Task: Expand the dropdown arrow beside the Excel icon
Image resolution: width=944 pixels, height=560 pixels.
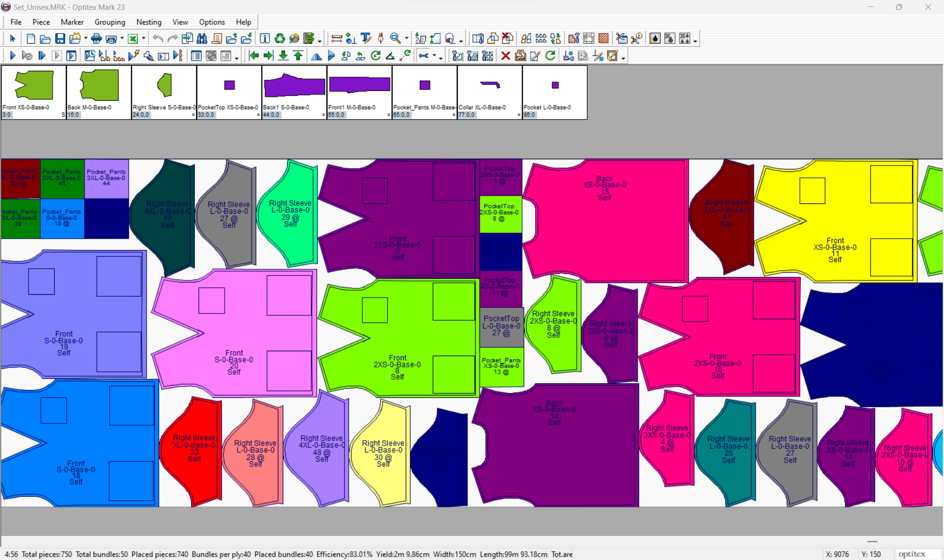Action: coord(144,39)
